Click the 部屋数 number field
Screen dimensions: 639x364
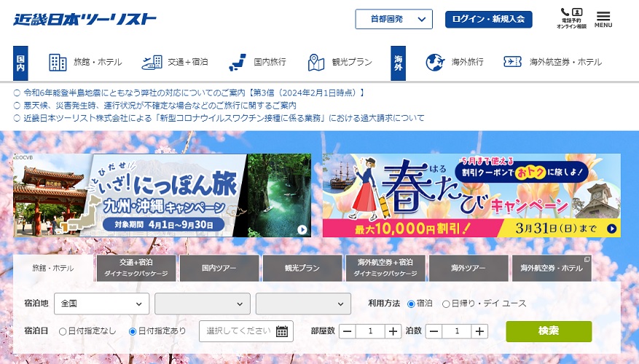click(x=370, y=331)
